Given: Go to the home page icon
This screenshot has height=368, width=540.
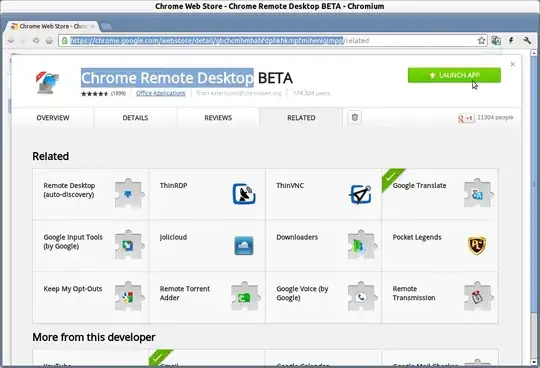Looking at the screenshot, I should tap(49, 41).
